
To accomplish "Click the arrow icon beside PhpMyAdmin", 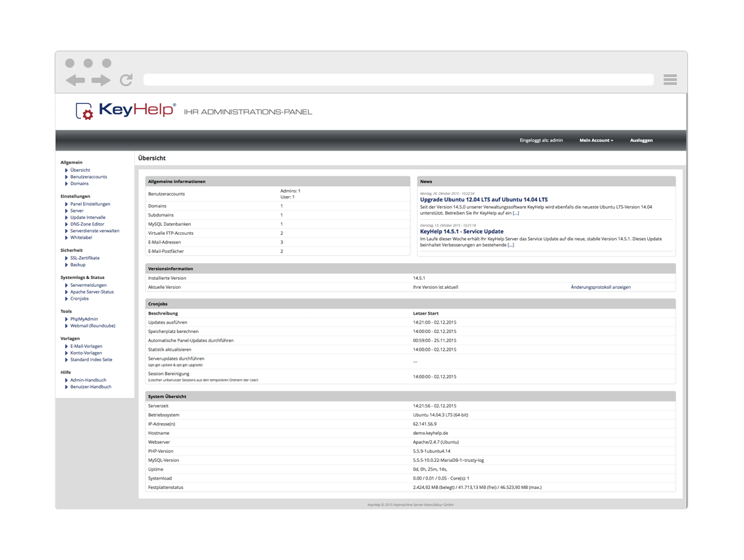I will pyautogui.click(x=66, y=319).
